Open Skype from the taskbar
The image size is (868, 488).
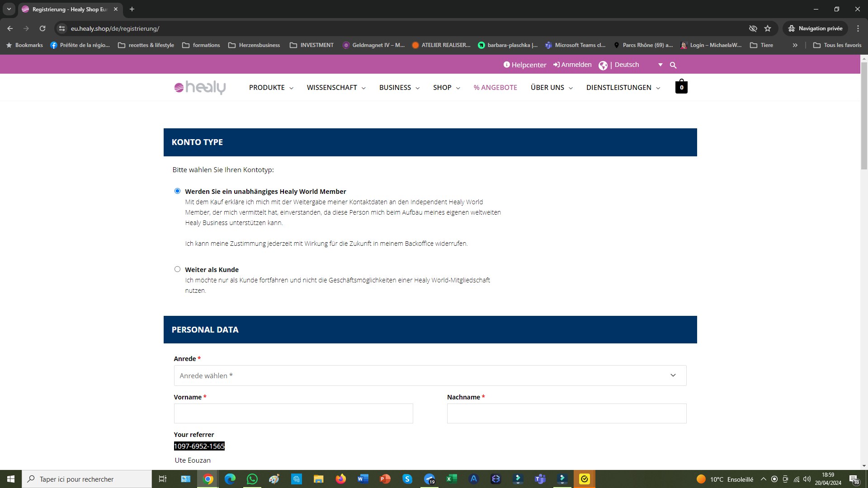[x=407, y=479]
